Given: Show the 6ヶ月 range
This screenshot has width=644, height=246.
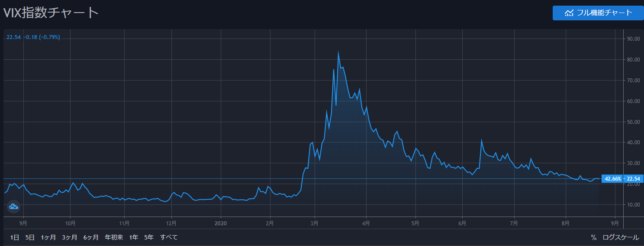Looking at the screenshot, I should [x=91, y=237].
